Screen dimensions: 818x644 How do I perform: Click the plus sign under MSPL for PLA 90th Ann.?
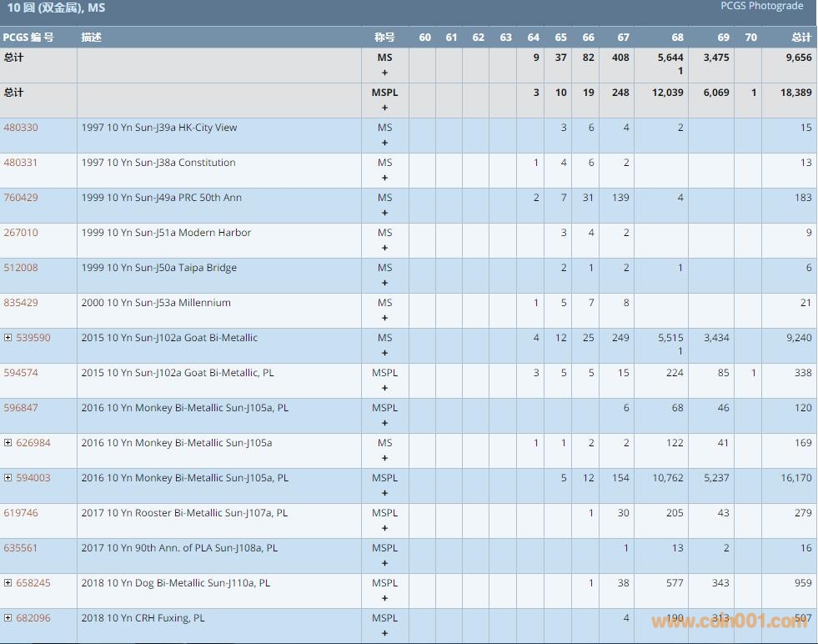[384, 563]
